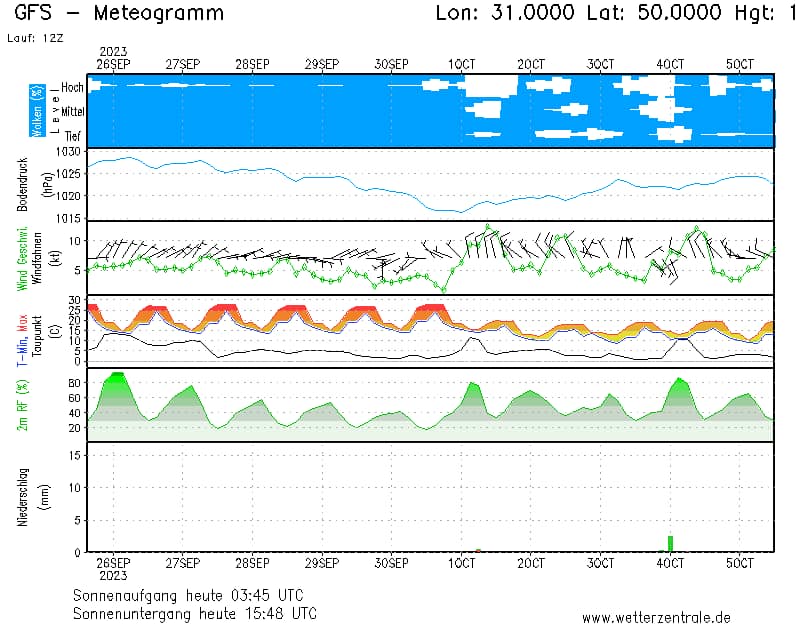Screen dimensions: 800x625
Task: Click the Bodendruck axis label
Action: coord(22,185)
